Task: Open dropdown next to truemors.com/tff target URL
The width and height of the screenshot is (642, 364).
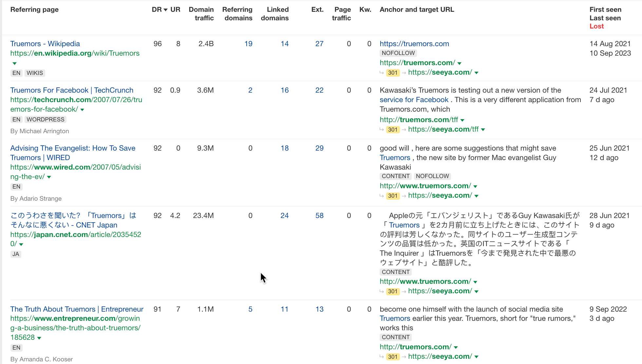Action: pos(463,120)
